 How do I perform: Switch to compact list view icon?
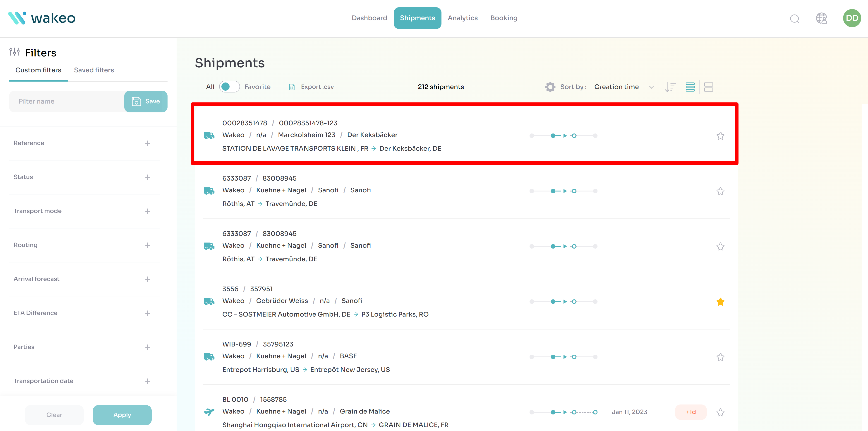click(x=690, y=87)
